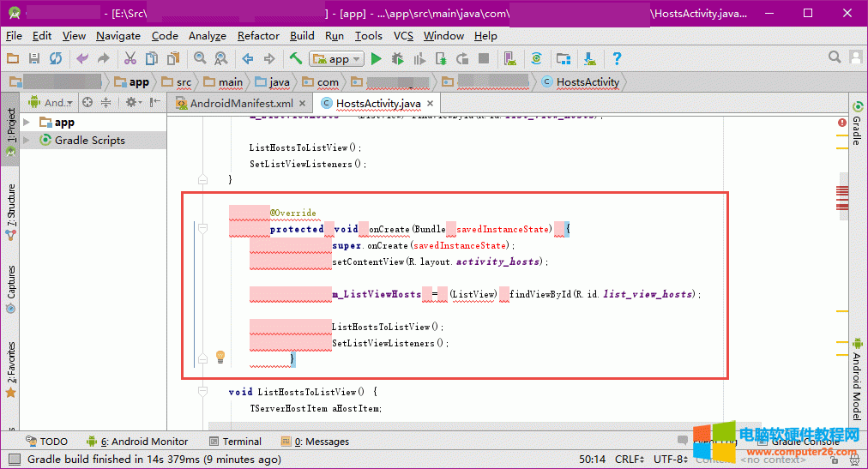
Task: Open the app run configuration dropdown
Action: click(338, 58)
